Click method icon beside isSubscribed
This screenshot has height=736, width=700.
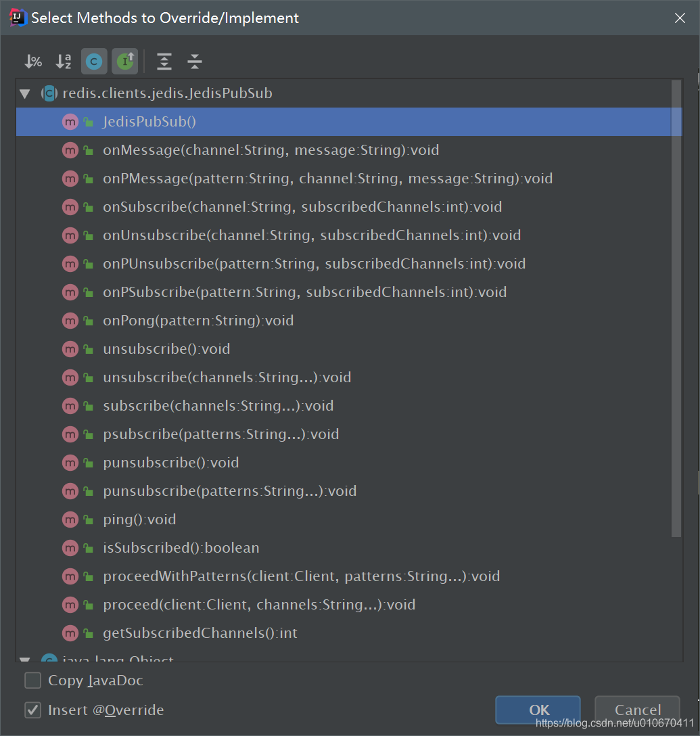pos(70,548)
